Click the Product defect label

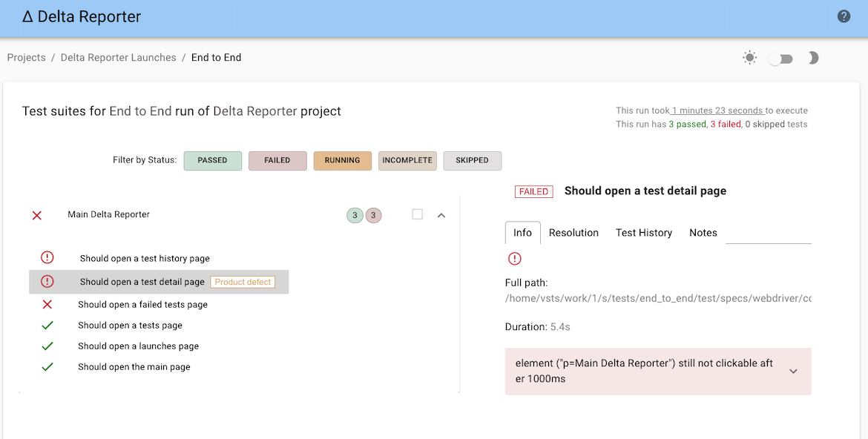[243, 282]
